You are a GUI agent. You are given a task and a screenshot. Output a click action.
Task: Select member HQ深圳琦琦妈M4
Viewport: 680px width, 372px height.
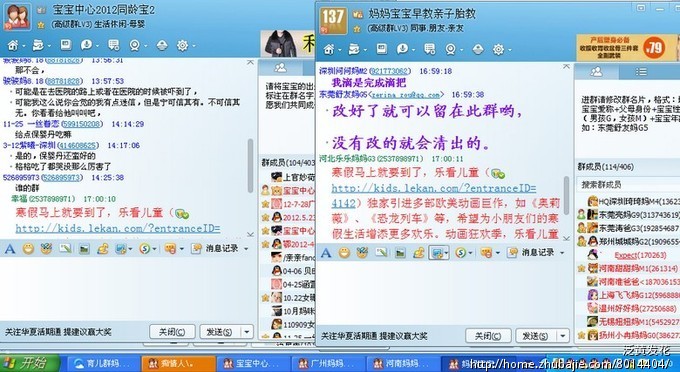point(634,201)
